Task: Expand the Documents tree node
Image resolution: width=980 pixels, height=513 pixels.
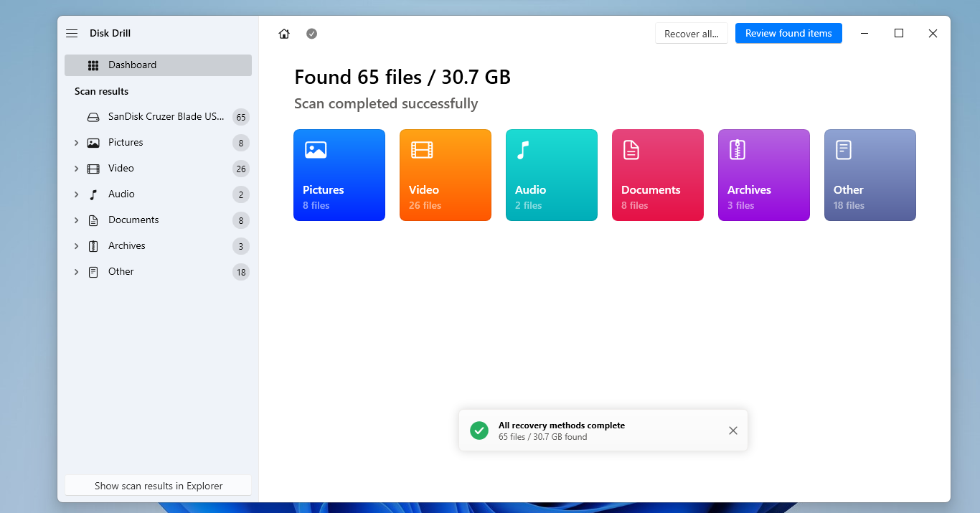Action: click(x=76, y=220)
